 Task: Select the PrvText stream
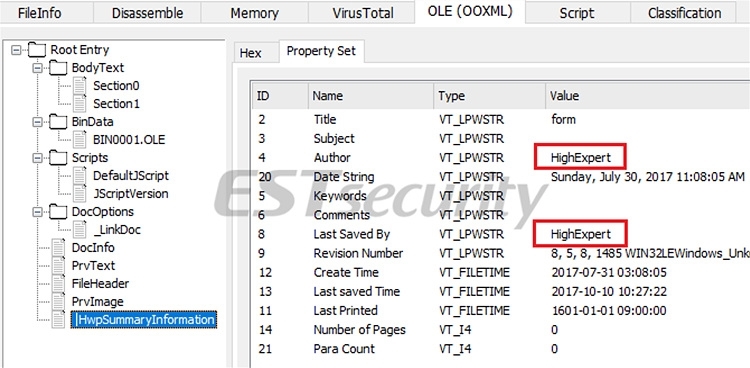93,266
